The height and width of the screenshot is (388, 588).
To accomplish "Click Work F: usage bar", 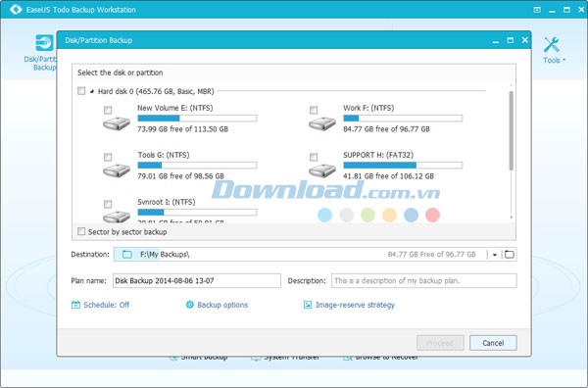I will (403, 119).
